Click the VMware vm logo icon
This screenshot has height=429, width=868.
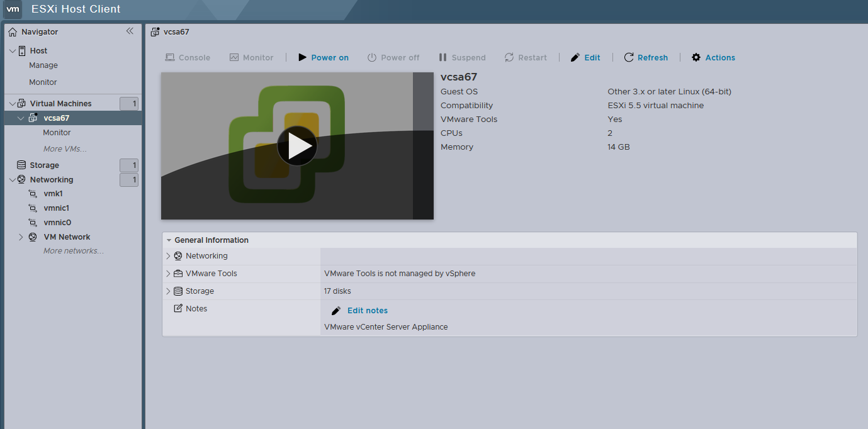coord(13,9)
